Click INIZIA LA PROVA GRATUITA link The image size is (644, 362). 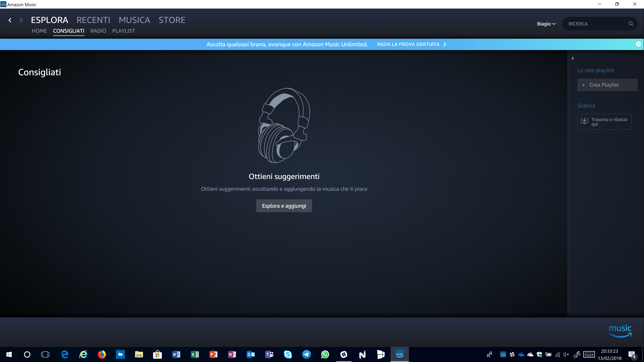point(408,44)
